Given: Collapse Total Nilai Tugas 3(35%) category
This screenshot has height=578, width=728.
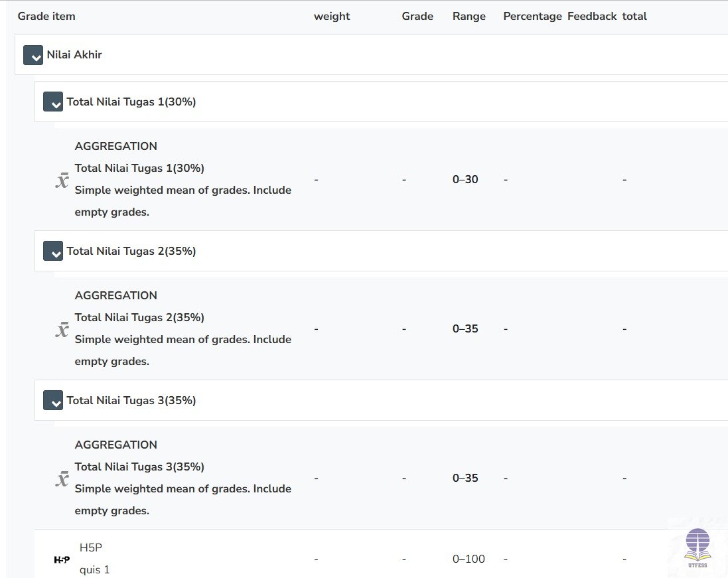Looking at the screenshot, I should [x=53, y=400].
